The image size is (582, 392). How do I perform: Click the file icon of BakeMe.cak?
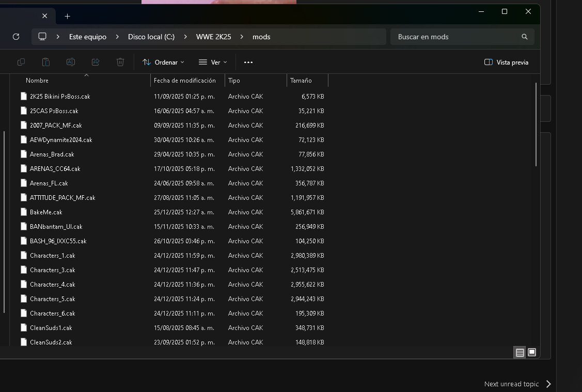point(24,212)
